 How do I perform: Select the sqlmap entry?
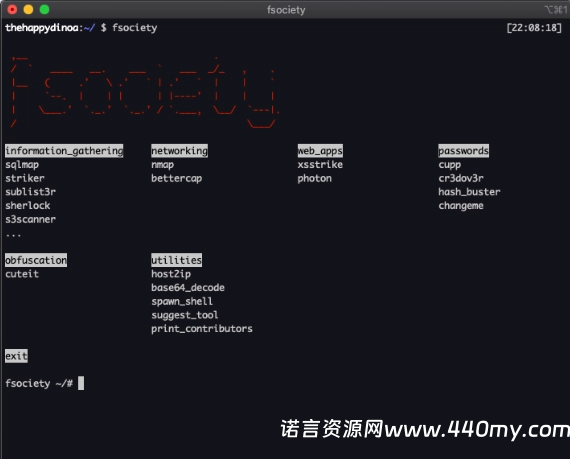(22, 165)
